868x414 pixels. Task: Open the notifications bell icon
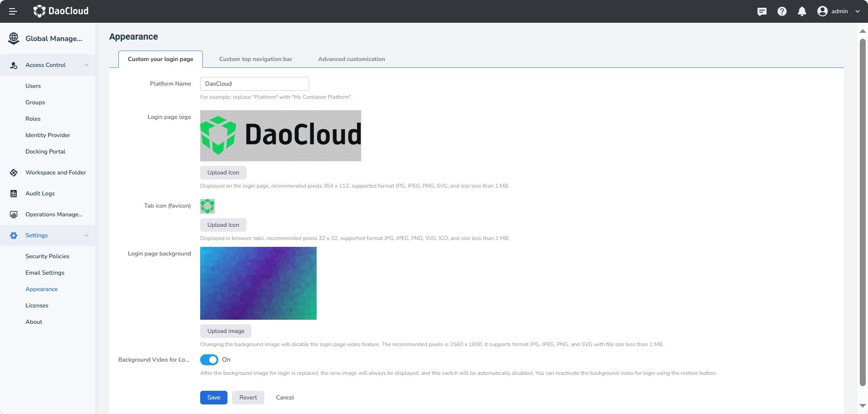[x=802, y=11]
